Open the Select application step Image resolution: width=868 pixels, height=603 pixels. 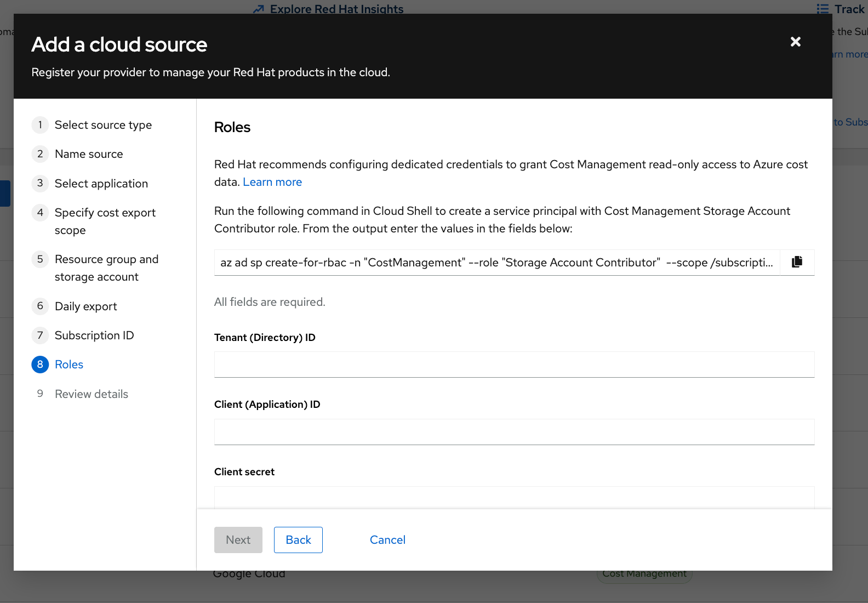(x=101, y=184)
